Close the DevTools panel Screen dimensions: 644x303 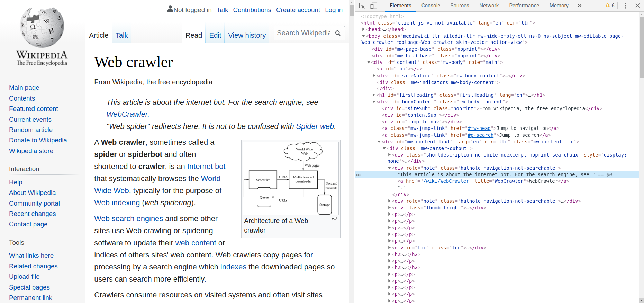[x=637, y=6]
